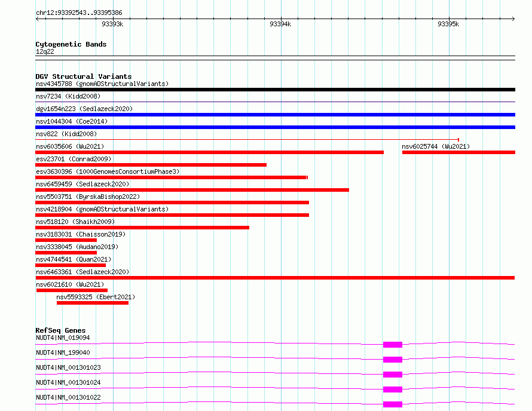Open nsv6463361 (Sedlazeck2020) label
Viewport: 532px width, 411px height.
tap(82, 272)
